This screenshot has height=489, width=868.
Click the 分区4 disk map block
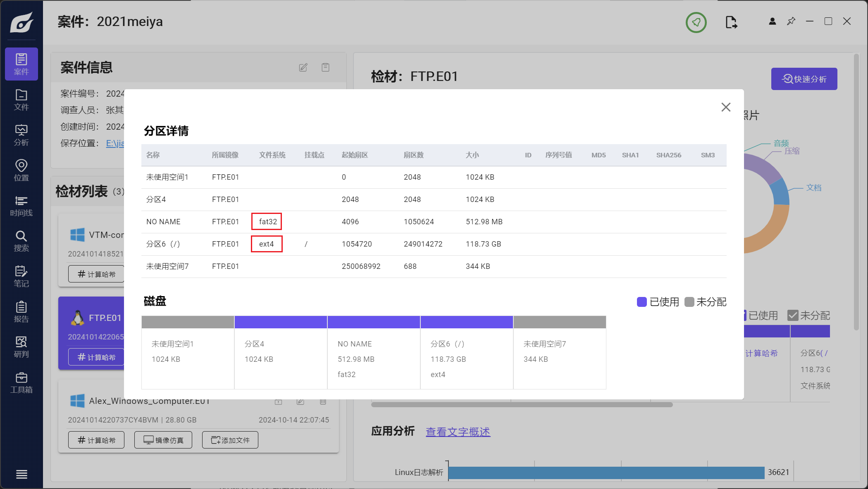(281, 352)
